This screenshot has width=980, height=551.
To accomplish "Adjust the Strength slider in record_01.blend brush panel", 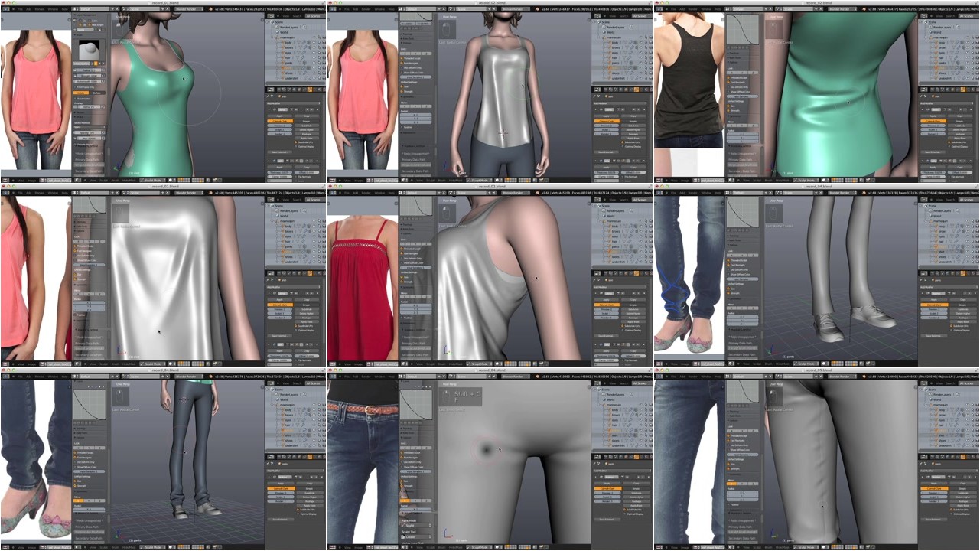I will click(89, 76).
